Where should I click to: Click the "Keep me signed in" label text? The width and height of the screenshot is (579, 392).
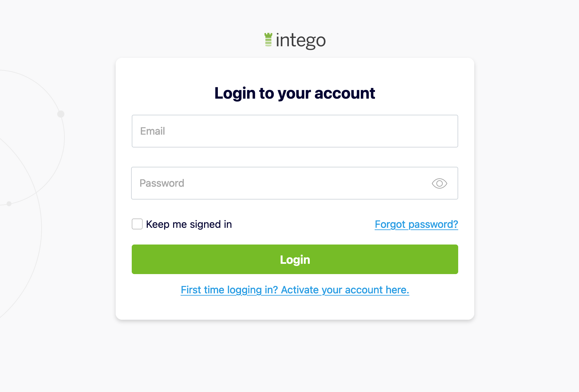click(x=189, y=224)
